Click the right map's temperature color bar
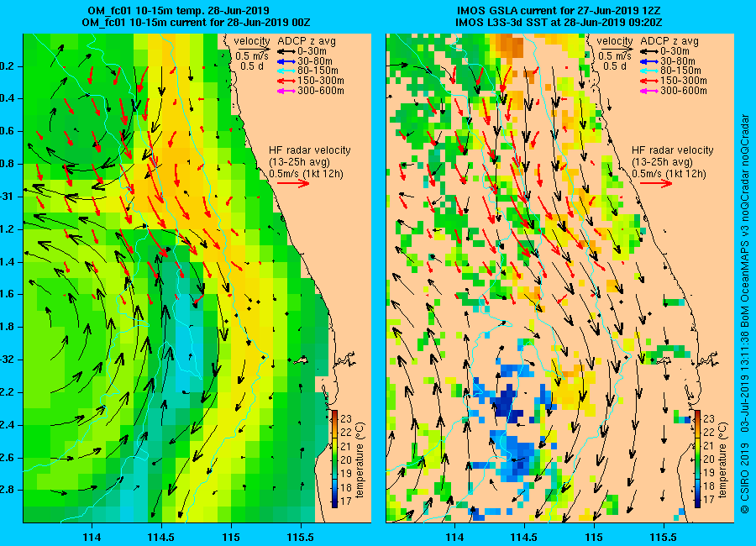The width and height of the screenshot is (756, 546). coord(697,459)
